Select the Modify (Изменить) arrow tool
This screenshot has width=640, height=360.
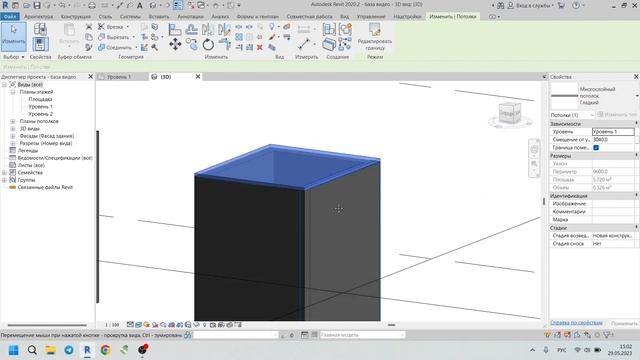coord(13,36)
